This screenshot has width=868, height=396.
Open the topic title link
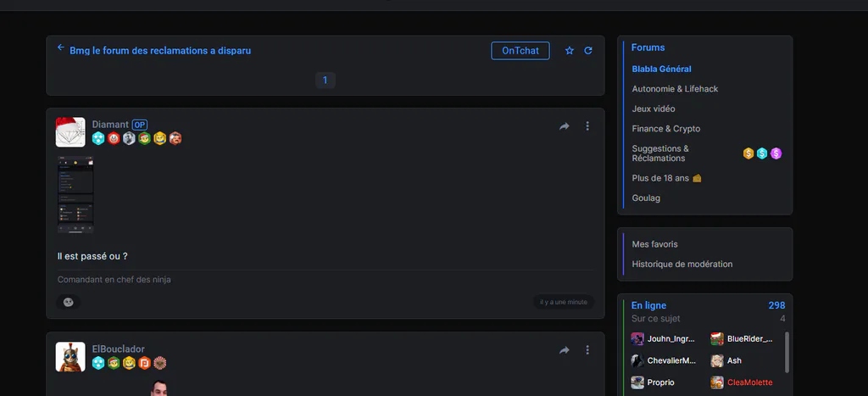(160, 51)
